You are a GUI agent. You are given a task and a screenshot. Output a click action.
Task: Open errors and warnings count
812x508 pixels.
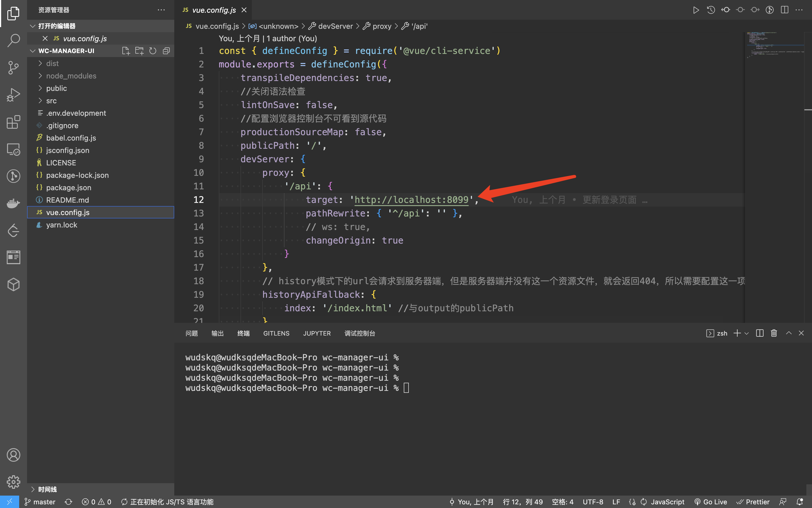click(x=97, y=502)
